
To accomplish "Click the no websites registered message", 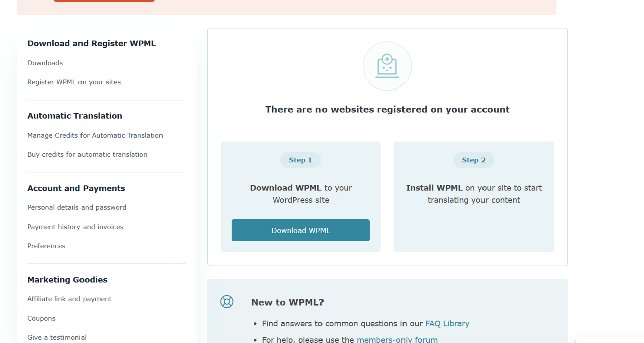I will point(387,109).
